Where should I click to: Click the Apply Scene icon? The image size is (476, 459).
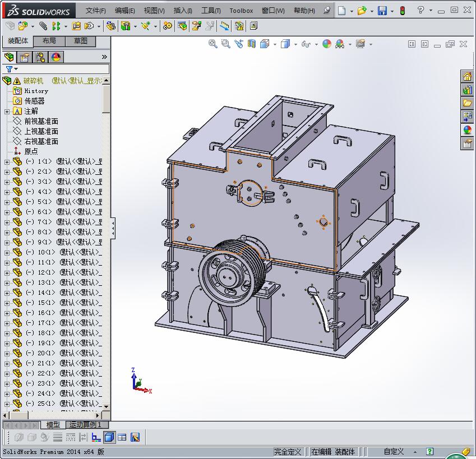click(340, 44)
